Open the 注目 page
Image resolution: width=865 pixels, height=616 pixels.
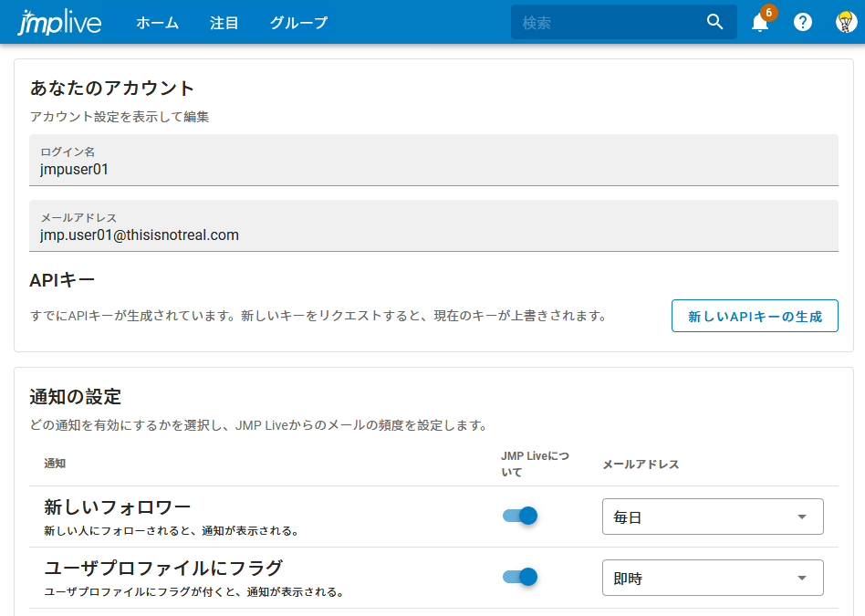[224, 22]
